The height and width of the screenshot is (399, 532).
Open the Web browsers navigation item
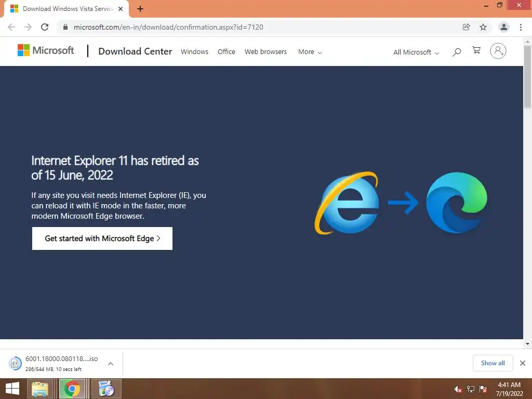(x=265, y=51)
